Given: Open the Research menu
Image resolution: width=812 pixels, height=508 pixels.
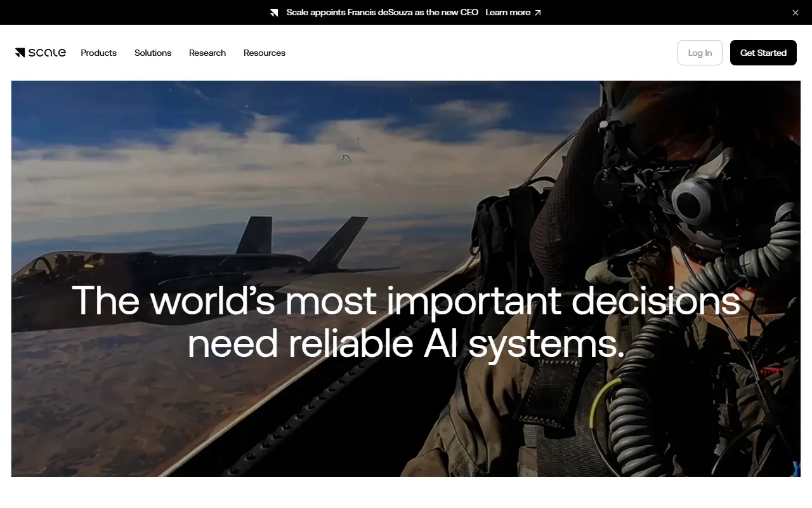Looking at the screenshot, I should tap(207, 53).
